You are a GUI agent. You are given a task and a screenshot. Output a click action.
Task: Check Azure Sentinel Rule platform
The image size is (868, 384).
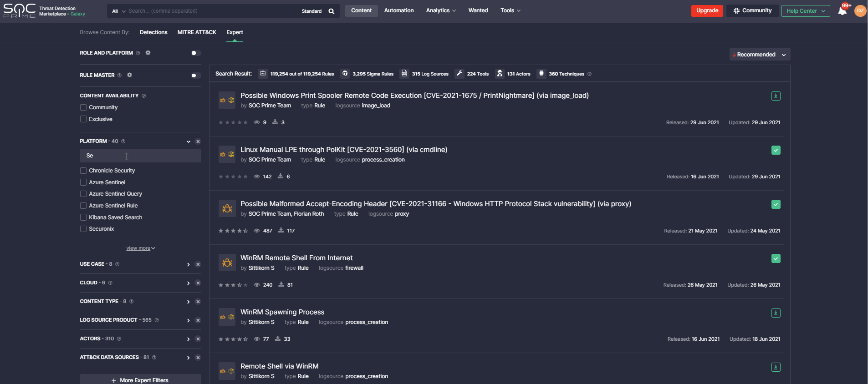pyautogui.click(x=83, y=206)
